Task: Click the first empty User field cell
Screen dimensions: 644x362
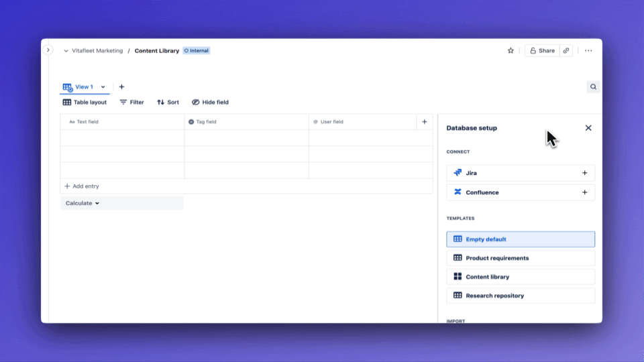Action: click(370, 138)
